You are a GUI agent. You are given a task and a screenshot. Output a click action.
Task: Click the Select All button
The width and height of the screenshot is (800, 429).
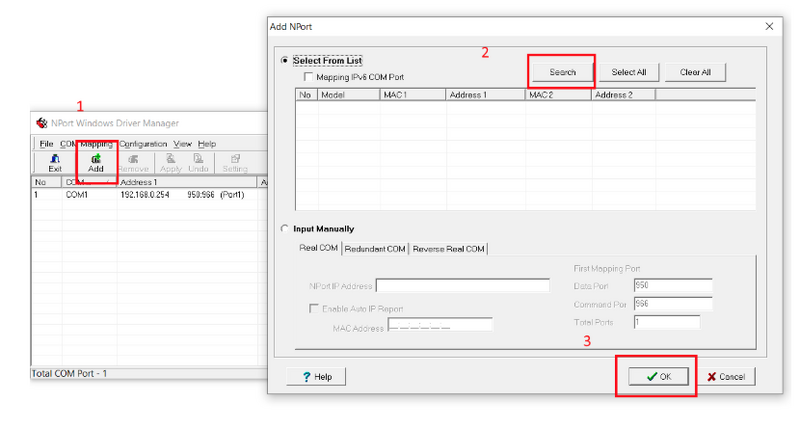(629, 72)
